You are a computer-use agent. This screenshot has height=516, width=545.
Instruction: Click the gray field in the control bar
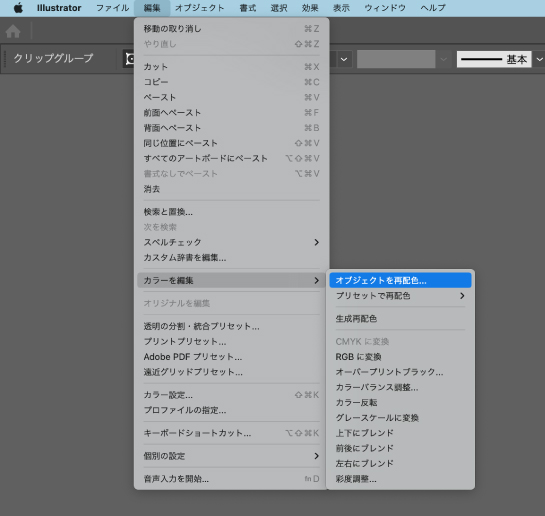click(396, 59)
